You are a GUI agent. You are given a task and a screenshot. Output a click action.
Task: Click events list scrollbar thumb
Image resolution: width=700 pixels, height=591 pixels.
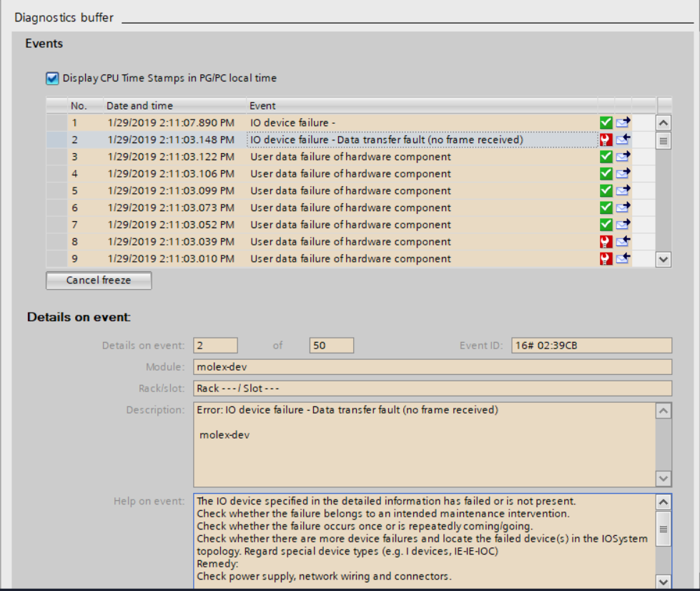click(664, 141)
